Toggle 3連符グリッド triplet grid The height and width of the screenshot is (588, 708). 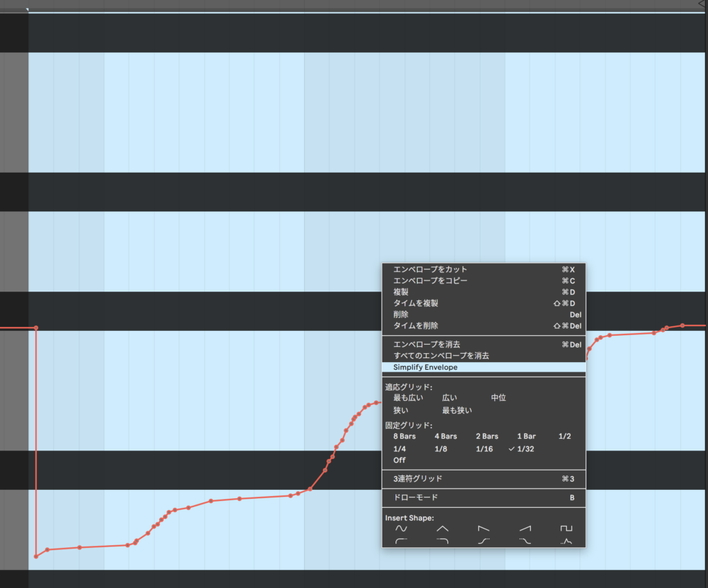[418, 478]
